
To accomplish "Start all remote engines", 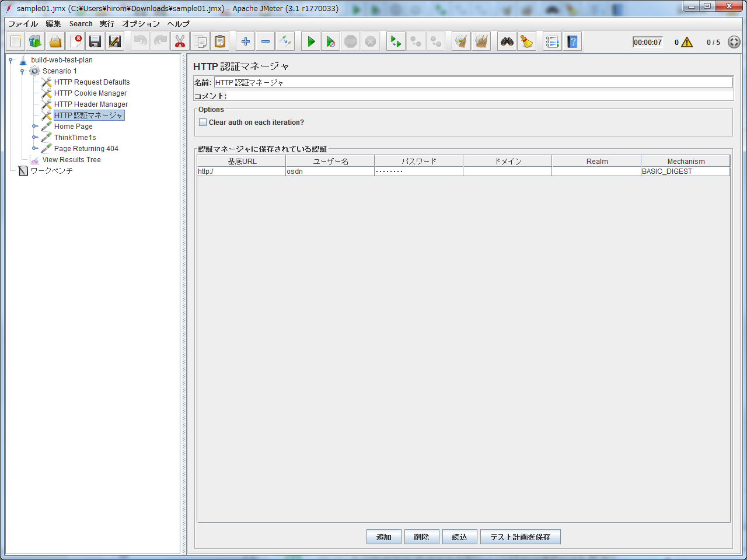I will coord(396,41).
